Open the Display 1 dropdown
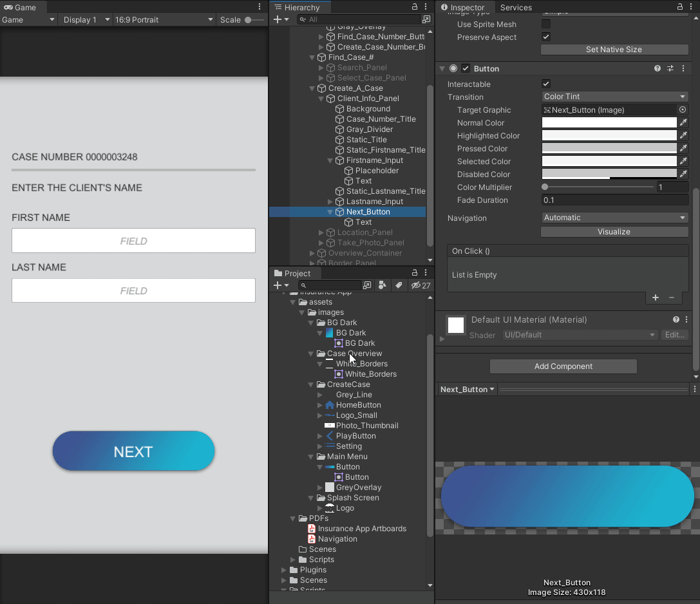Viewport: 700px width, 604px height. (86, 20)
